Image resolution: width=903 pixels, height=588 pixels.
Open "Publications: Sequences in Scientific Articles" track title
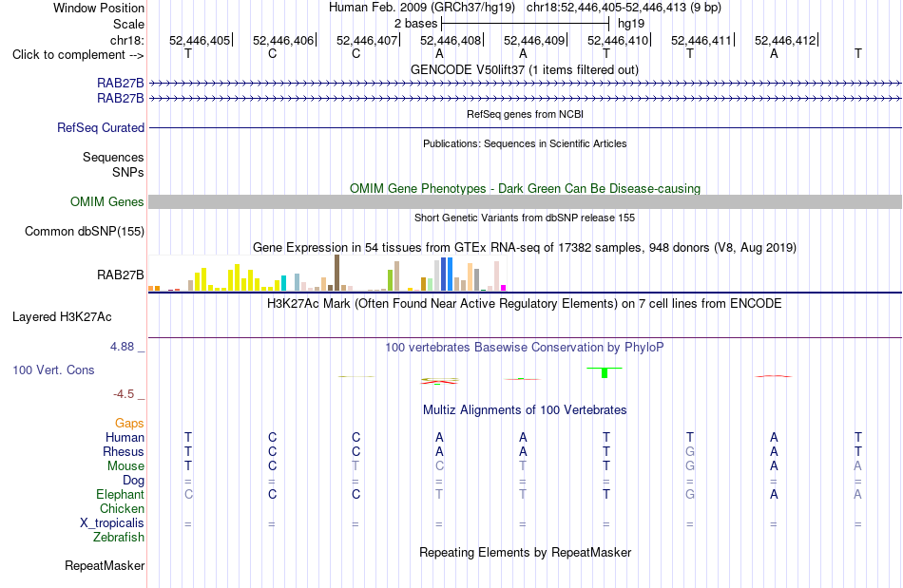click(x=525, y=143)
